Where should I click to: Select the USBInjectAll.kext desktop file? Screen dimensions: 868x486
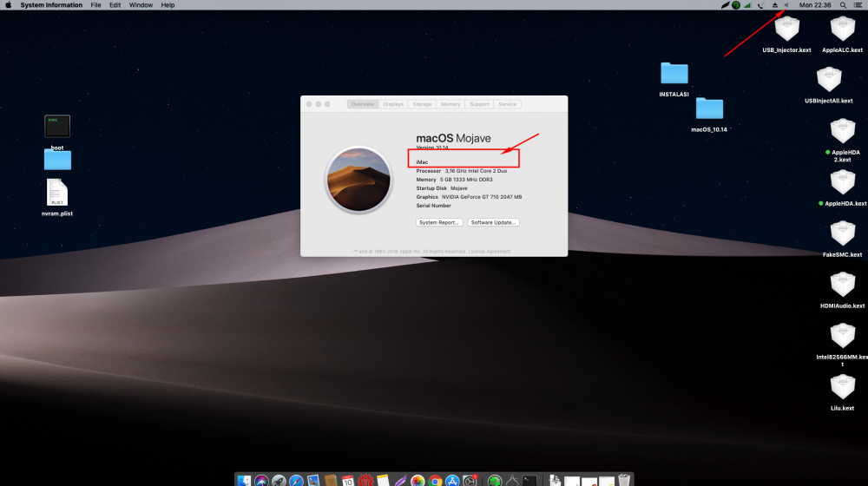pos(829,85)
